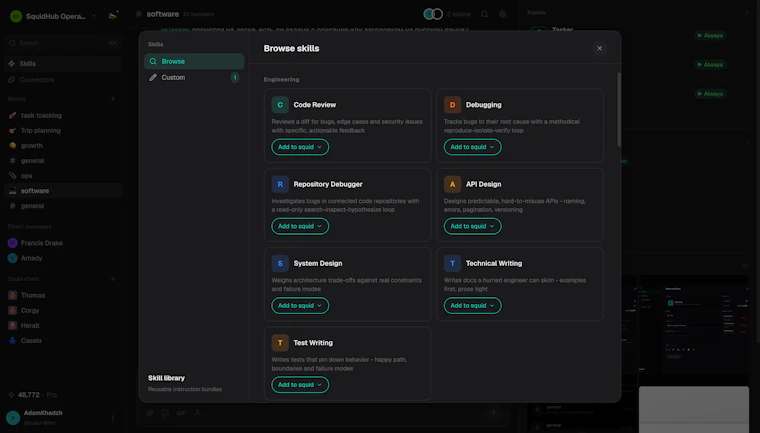Open the growth room
Screen dimensions: 760x433
(63, 145)
